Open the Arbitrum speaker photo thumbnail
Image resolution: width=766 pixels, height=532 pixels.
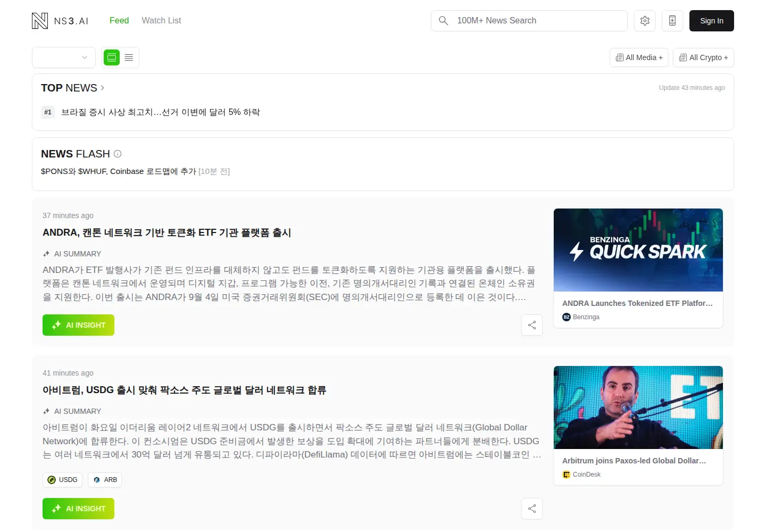638,408
